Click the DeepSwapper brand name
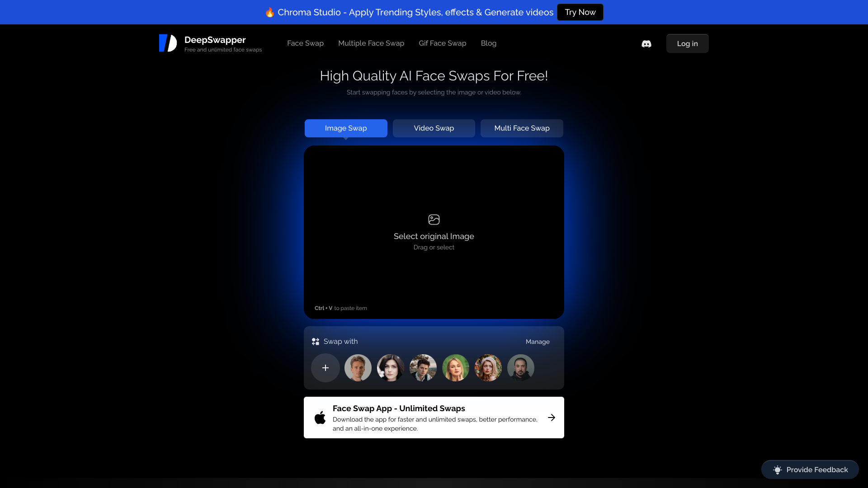The height and width of the screenshot is (488, 868). (215, 40)
